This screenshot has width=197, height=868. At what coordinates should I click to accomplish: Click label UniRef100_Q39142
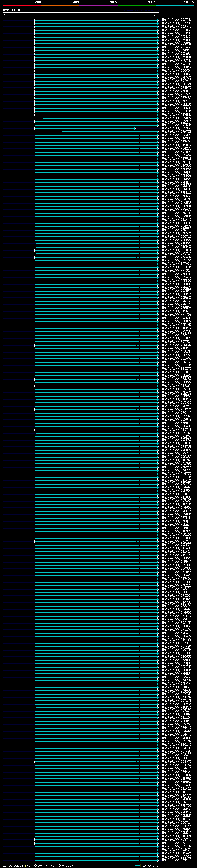[x=177, y=413]
